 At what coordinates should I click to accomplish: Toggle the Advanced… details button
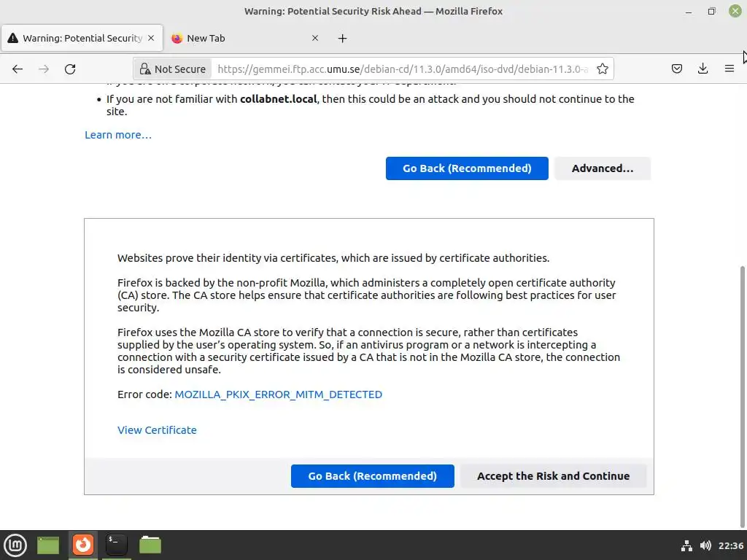click(x=602, y=168)
